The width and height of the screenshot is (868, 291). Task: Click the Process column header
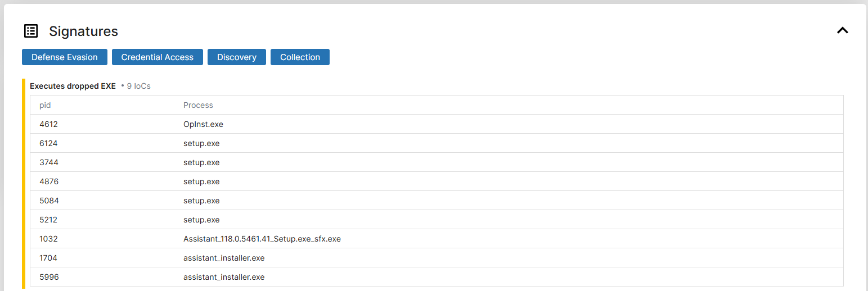tap(198, 105)
